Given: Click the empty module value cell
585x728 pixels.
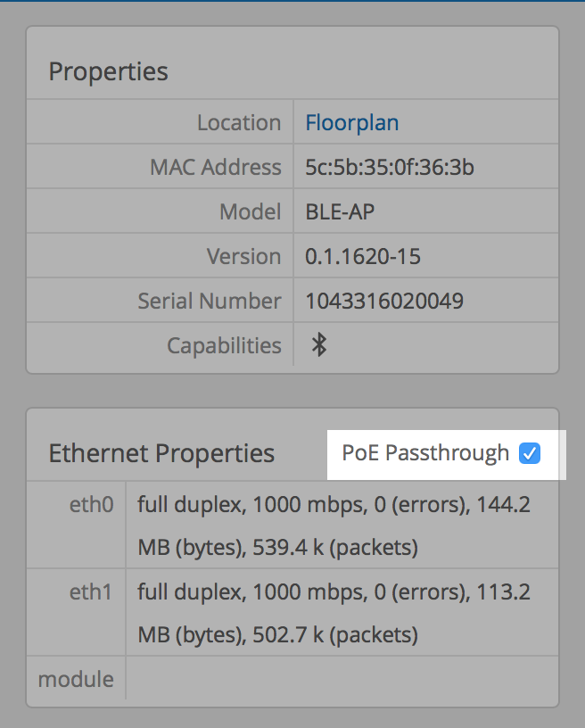Looking at the screenshot, I should pos(342,679).
